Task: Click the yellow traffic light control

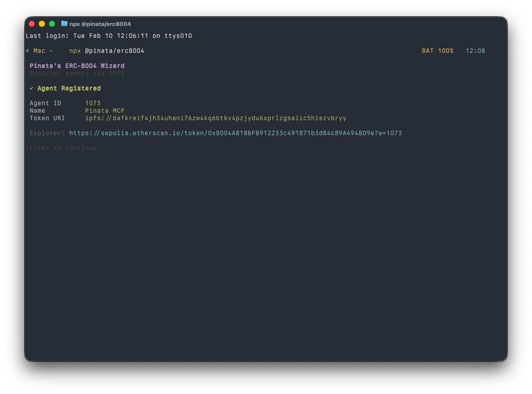Action: [41, 24]
